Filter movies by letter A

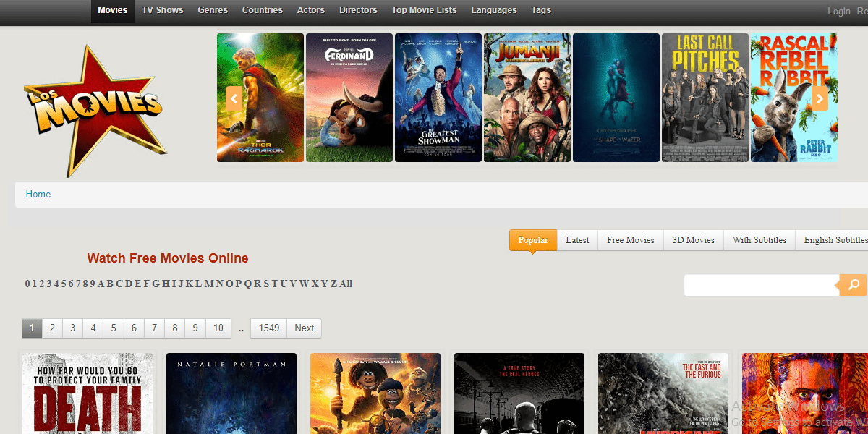pos(101,284)
